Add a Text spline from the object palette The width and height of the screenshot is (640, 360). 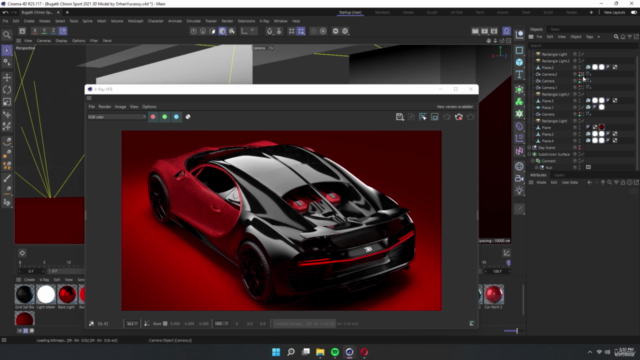(519, 75)
